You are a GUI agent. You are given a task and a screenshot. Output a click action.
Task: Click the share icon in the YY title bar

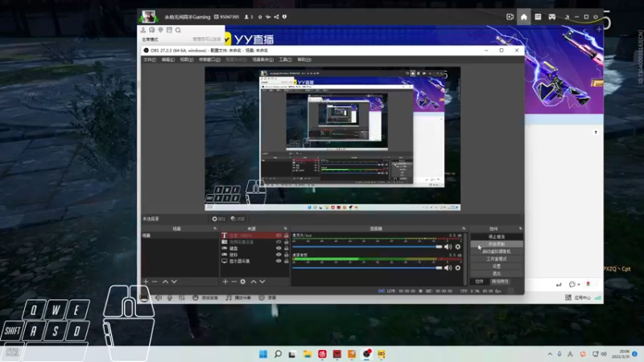[x=276, y=17]
